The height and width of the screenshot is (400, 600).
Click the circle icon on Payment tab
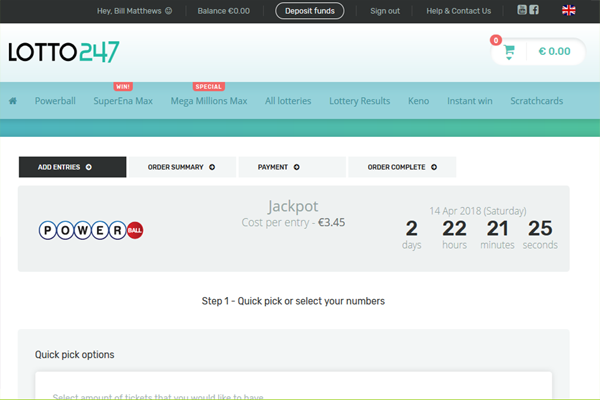pos(297,167)
